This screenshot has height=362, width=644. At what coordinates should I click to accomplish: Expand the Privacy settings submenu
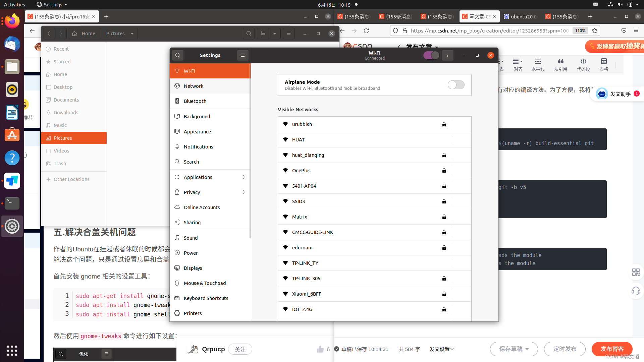[244, 192]
